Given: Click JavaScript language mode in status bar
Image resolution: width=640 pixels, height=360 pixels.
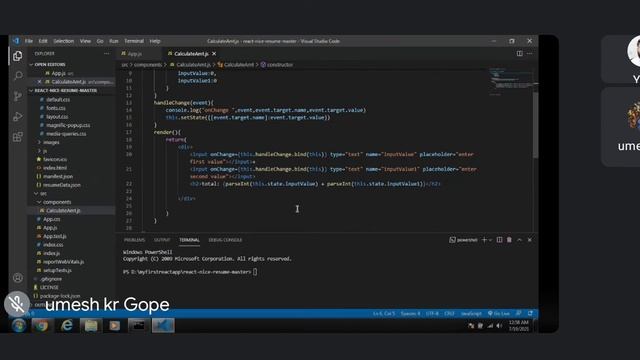Looking at the screenshot, I should 471,314.
